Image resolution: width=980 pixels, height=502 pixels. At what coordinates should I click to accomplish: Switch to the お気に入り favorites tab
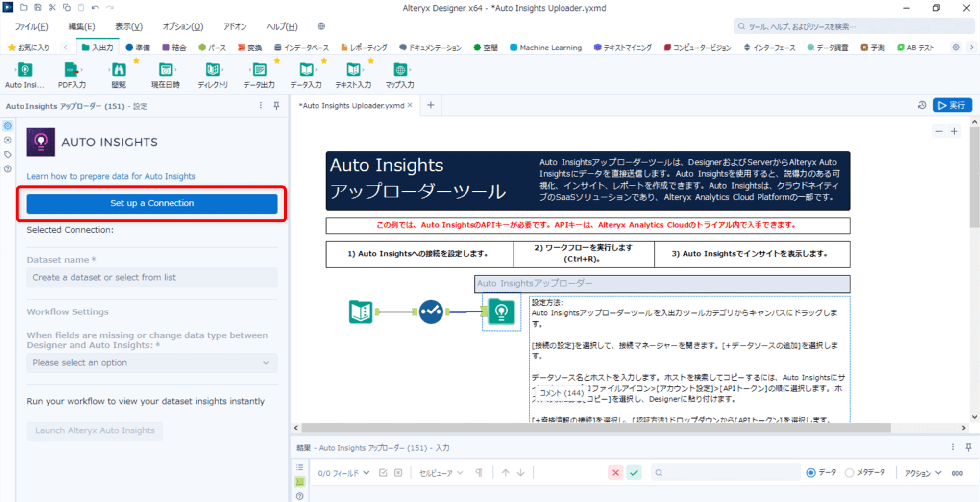coord(29,48)
